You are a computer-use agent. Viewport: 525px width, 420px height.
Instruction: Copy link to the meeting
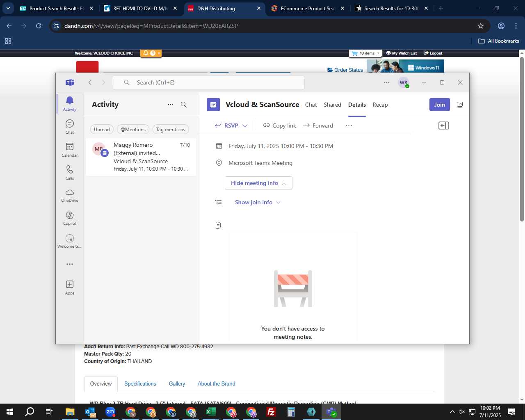(x=280, y=126)
